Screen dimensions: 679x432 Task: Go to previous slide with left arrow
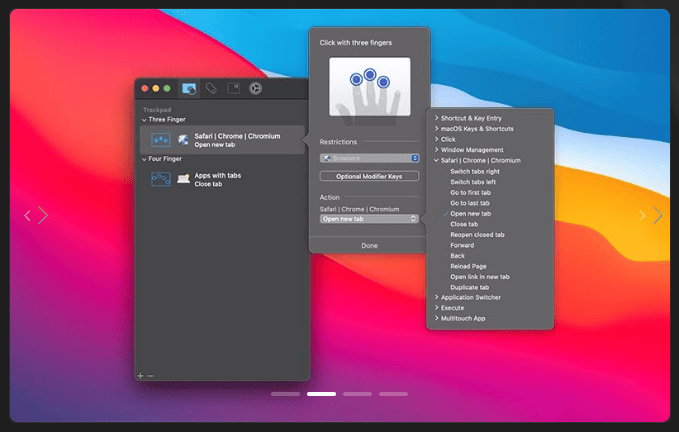[27, 215]
